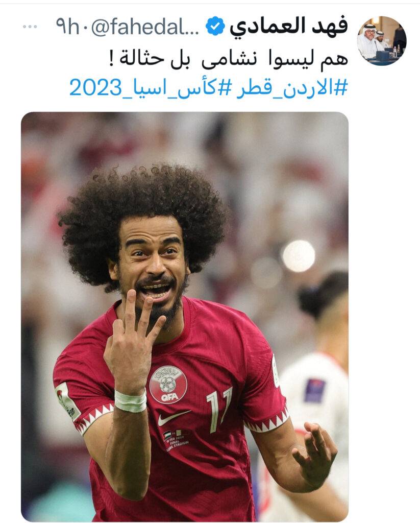The height and width of the screenshot is (523, 420).
Task: Open the @fahedal... account handle
Action: pyautogui.click(x=145, y=27)
